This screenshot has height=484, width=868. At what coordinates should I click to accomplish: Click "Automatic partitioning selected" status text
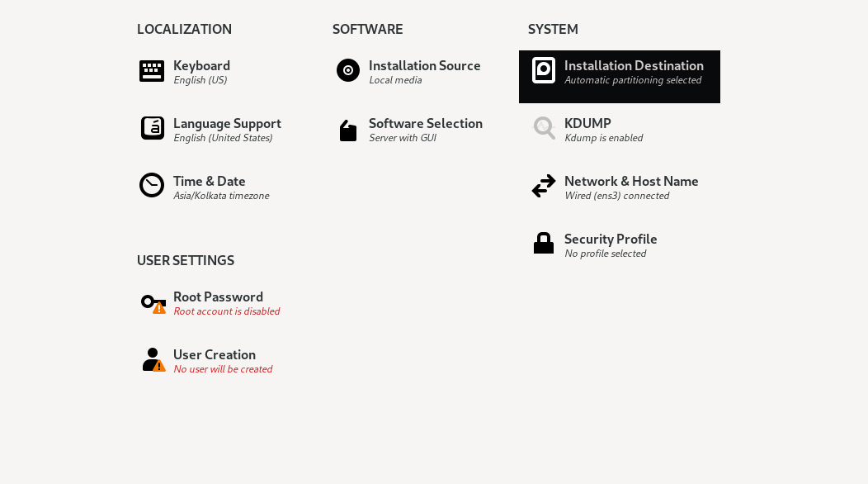(x=633, y=80)
